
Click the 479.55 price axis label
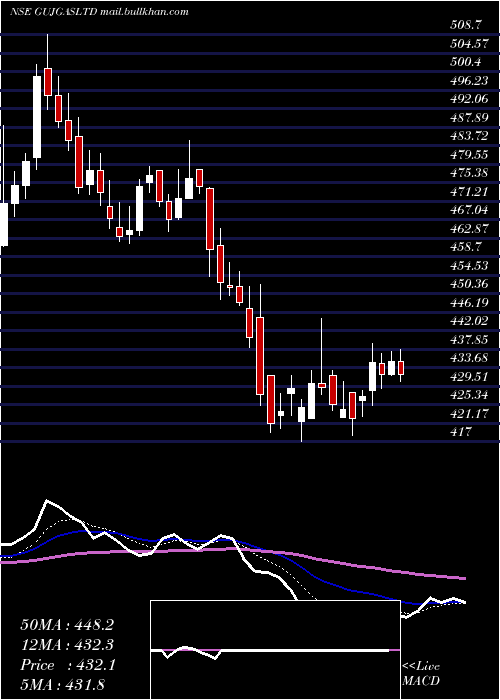click(x=469, y=154)
